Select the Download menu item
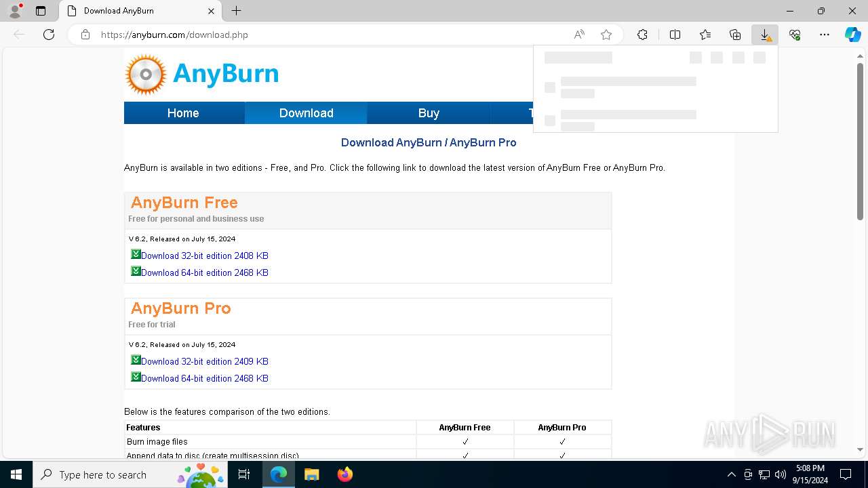The height and width of the screenshot is (488, 868). [x=306, y=113]
